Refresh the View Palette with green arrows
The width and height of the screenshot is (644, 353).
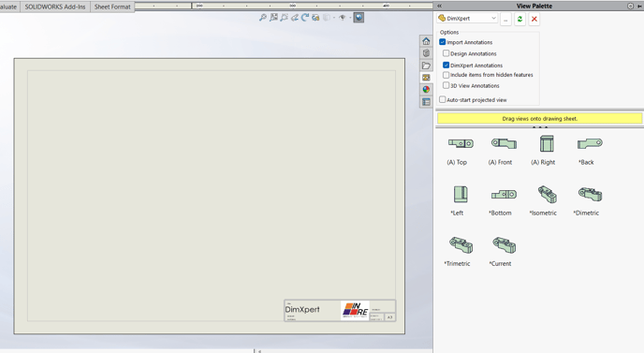(x=520, y=19)
